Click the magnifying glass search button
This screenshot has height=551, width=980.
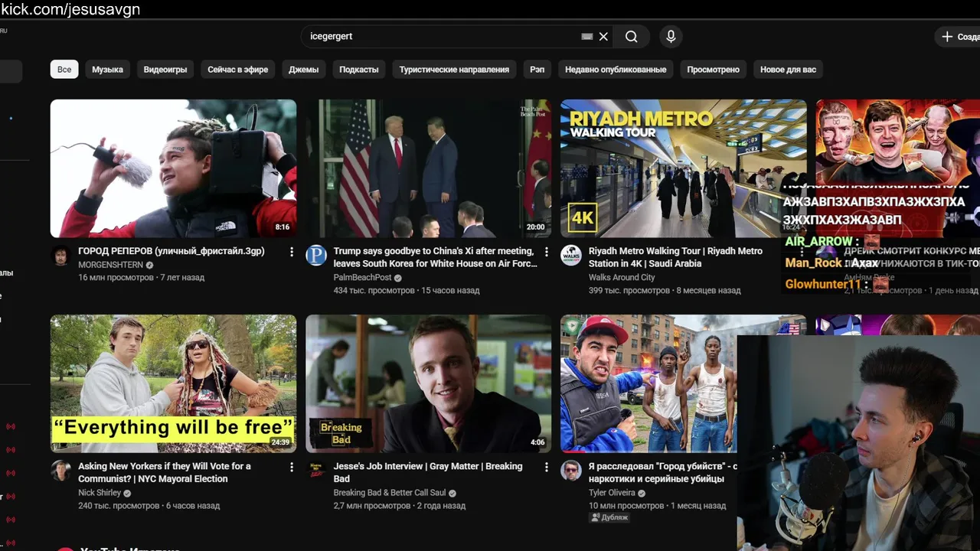631,36
